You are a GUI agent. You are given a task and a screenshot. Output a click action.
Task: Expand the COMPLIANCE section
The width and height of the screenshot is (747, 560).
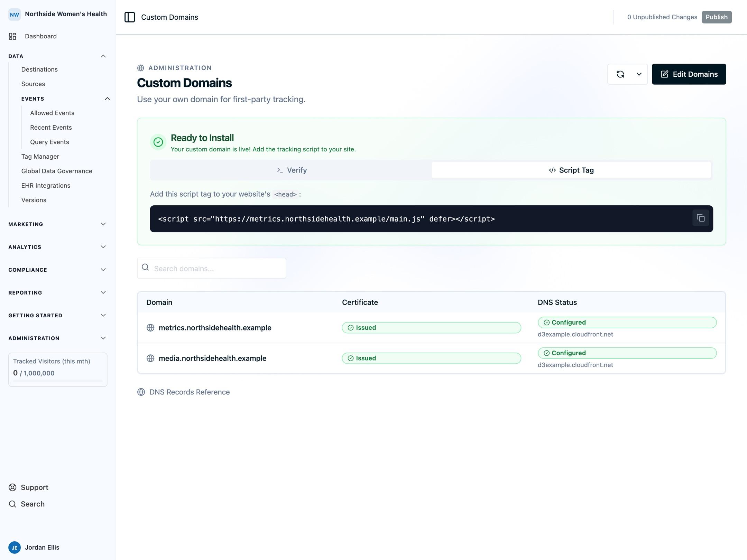tap(103, 270)
